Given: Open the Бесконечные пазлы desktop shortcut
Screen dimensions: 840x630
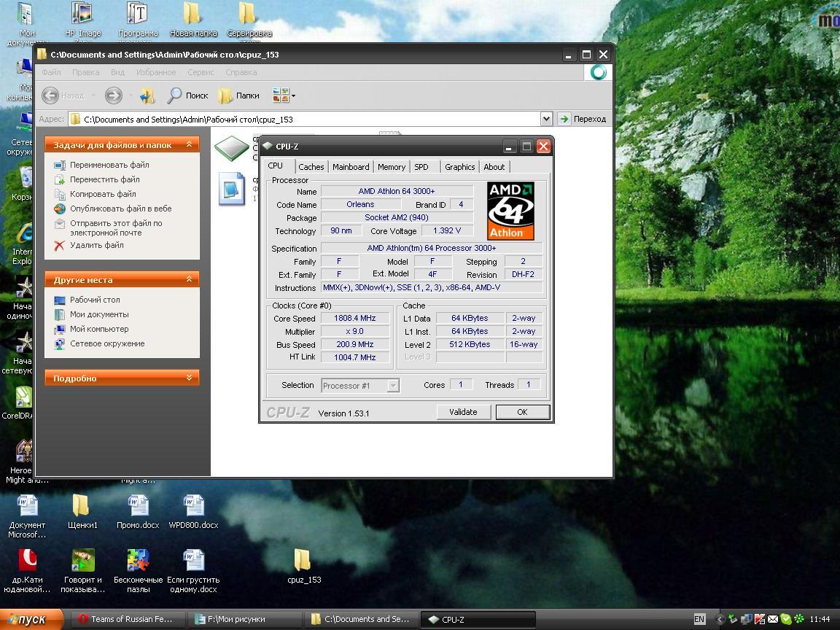Looking at the screenshot, I should click(x=138, y=570).
